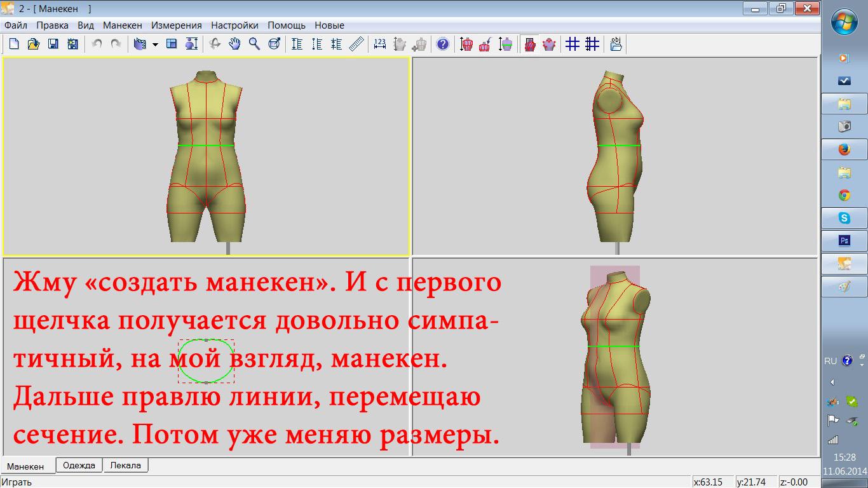Undo the last action
The width and height of the screenshot is (868, 488).
point(97,44)
